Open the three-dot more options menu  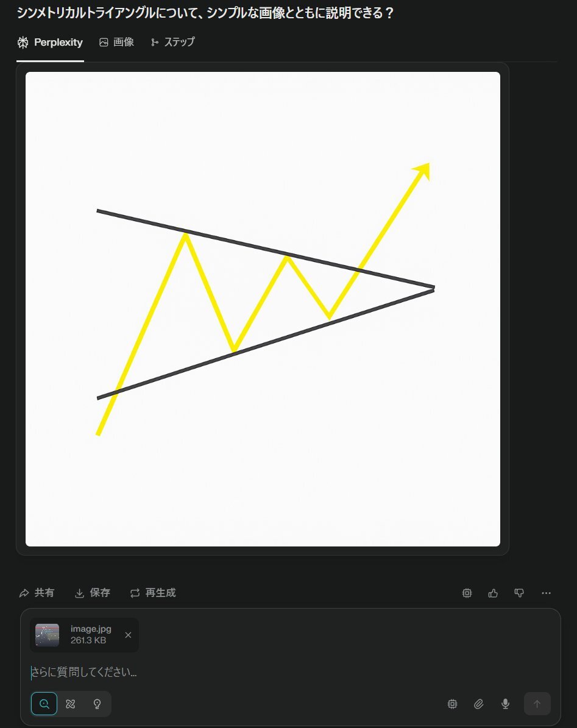tap(546, 593)
